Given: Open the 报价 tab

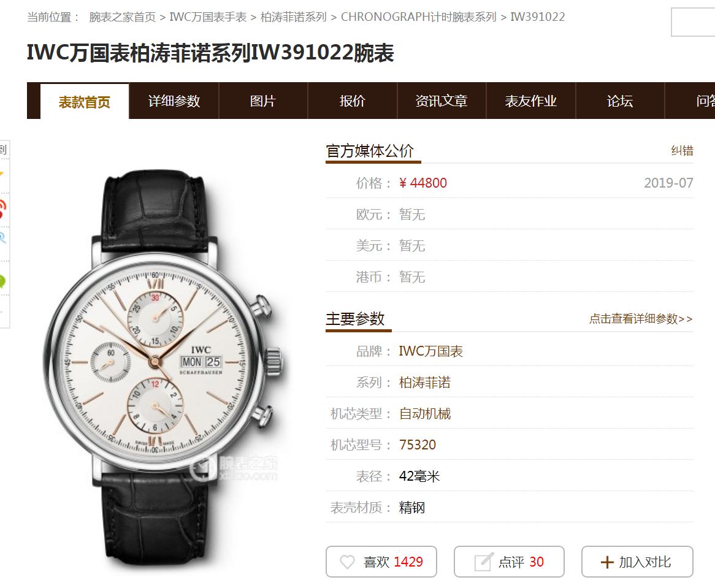Looking at the screenshot, I should pos(353,101).
